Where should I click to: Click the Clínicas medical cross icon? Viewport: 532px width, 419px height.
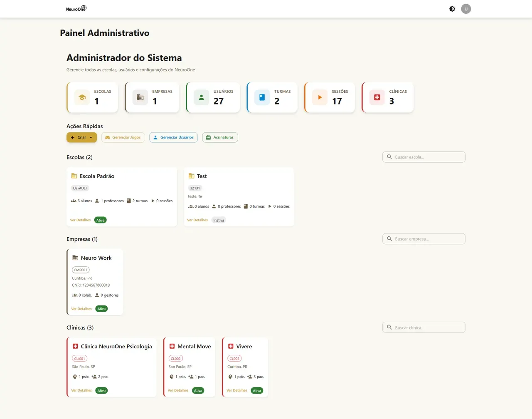point(377,97)
